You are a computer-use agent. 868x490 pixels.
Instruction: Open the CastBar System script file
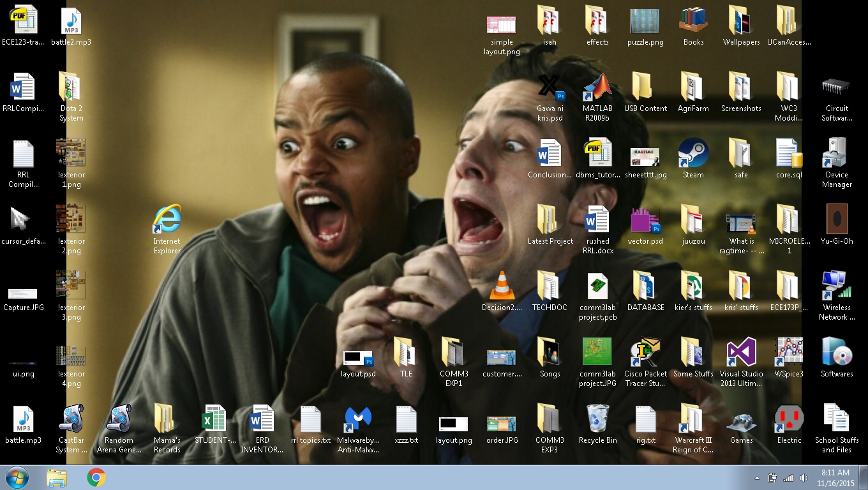71,419
